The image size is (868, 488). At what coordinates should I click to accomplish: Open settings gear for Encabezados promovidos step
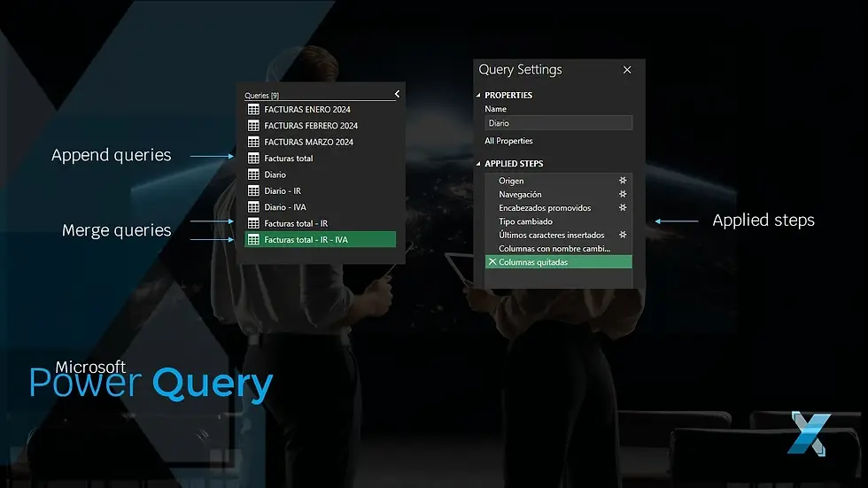coord(623,207)
